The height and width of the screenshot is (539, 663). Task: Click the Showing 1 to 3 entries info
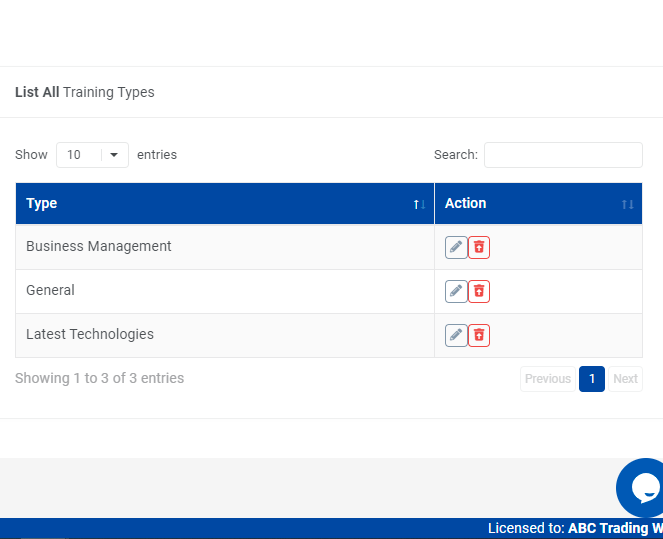click(x=100, y=379)
